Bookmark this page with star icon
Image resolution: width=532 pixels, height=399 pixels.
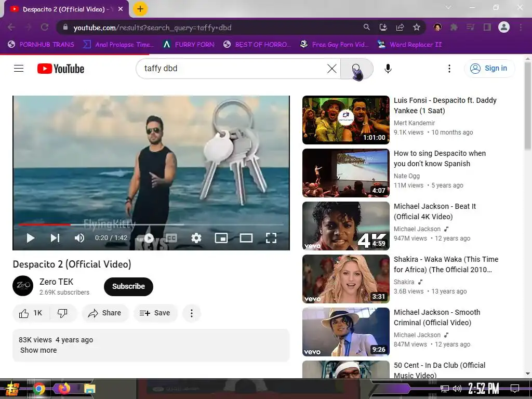point(416,27)
